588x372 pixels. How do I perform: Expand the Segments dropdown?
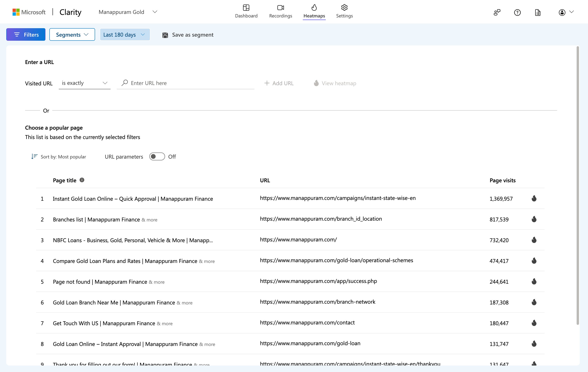[x=72, y=34]
